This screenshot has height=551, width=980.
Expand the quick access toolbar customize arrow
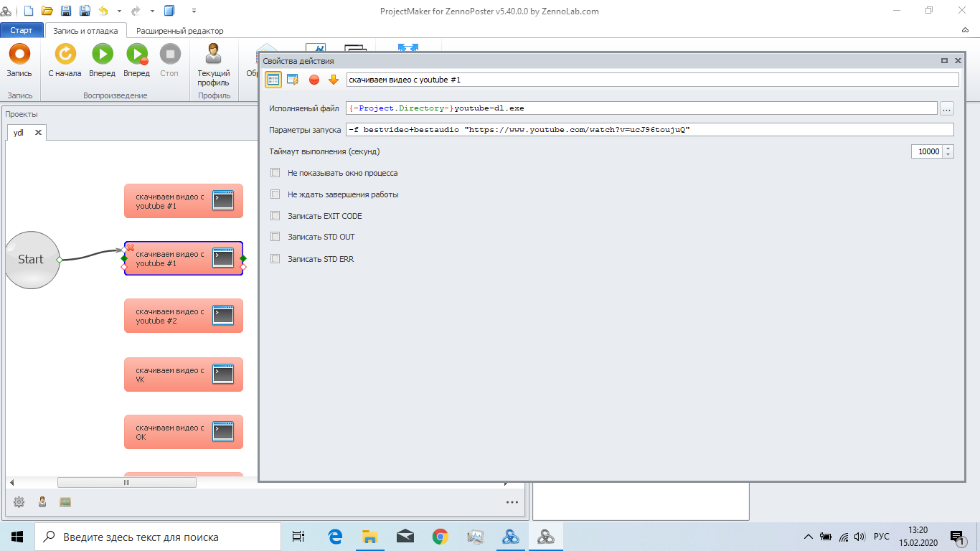tap(194, 11)
